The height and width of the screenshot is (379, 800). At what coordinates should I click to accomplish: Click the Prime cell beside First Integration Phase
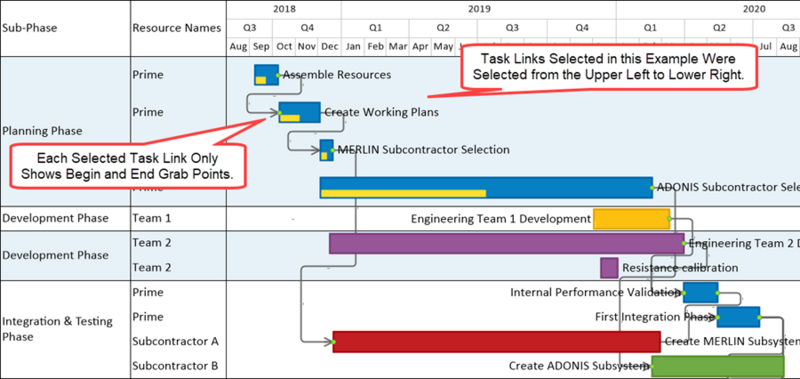click(x=148, y=317)
